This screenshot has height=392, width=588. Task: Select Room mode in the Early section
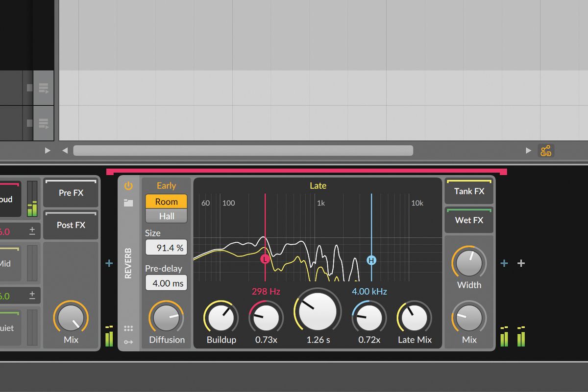click(x=166, y=201)
